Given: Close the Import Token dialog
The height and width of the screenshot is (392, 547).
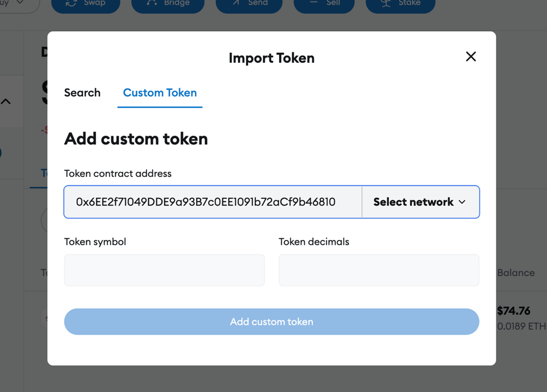Looking at the screenshot, I should pyautogui.click(x=471, y=57).
